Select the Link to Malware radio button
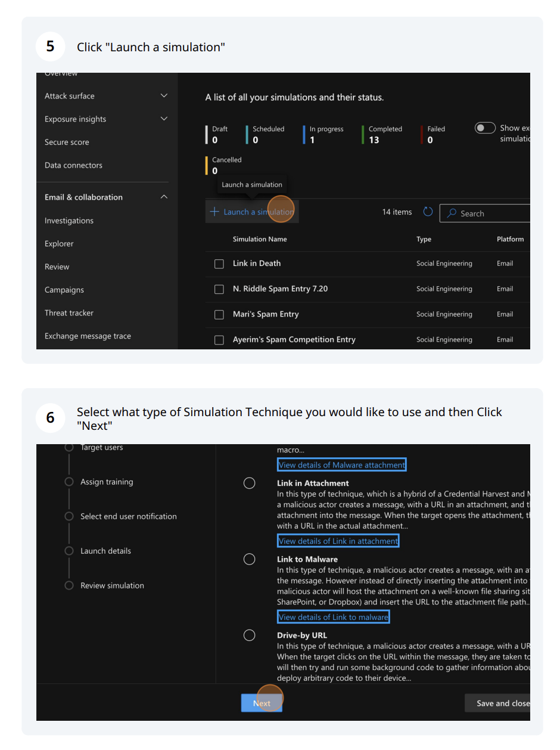Image resolution: width=560 pixels, height=750 pixels. (250, 559)
